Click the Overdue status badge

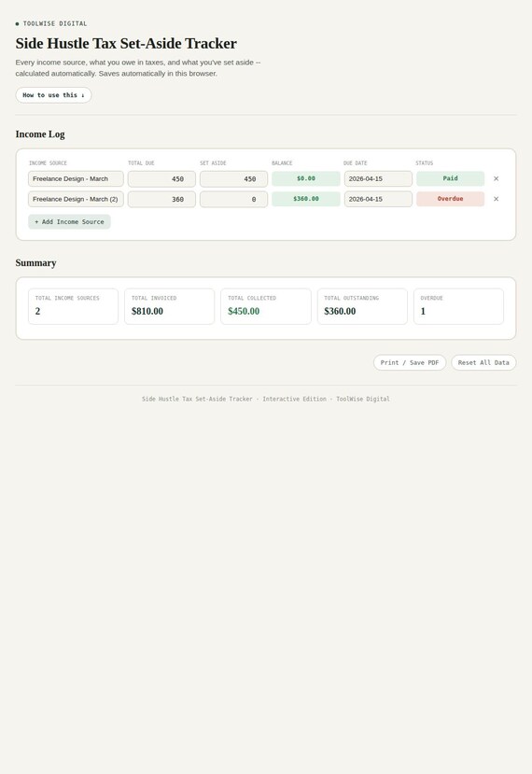click(x=450, y=199)
